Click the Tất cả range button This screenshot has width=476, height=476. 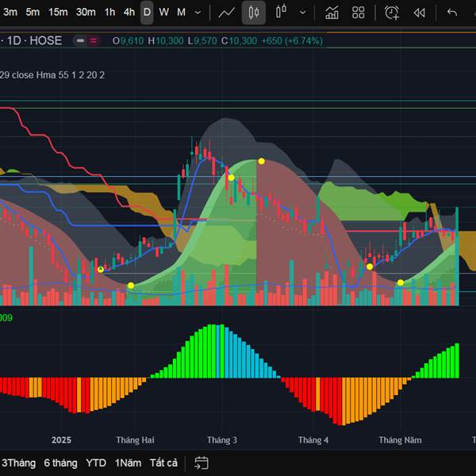[x=163, y=463]
